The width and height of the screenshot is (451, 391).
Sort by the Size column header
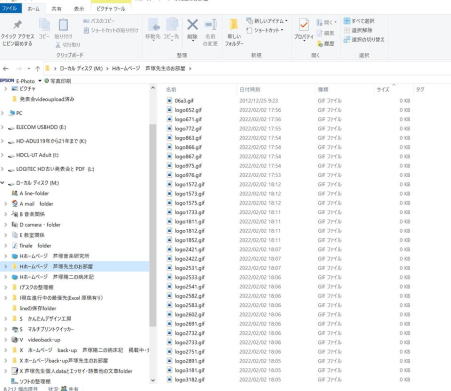383,89
